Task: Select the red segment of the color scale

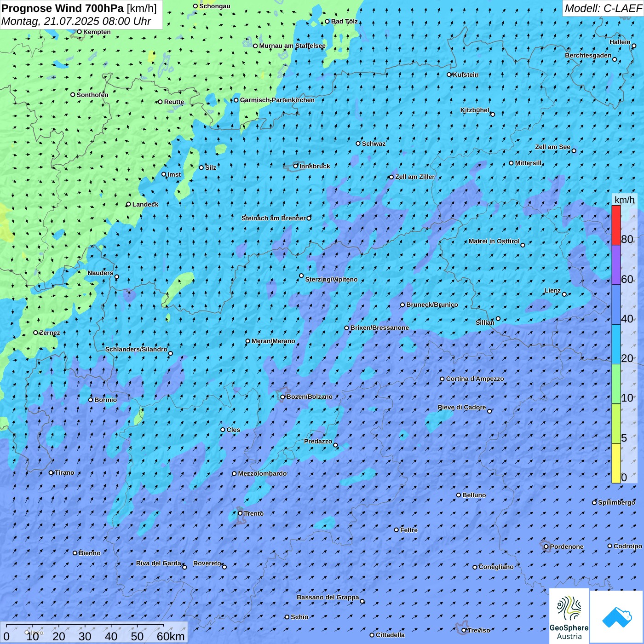Action: (616, 225)
